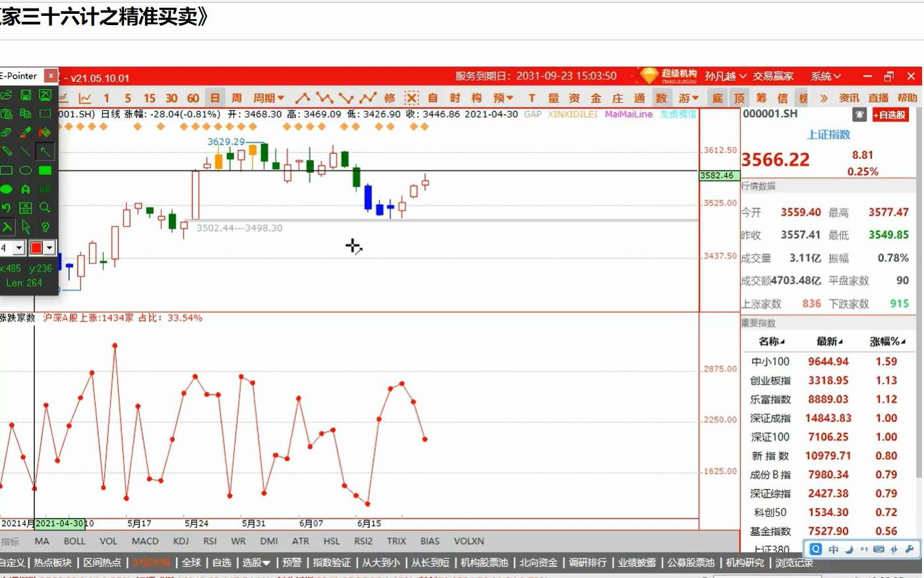Toggle the 日 daily period button
The height and width of the screenshot is (578, 924).
(215, 98)
